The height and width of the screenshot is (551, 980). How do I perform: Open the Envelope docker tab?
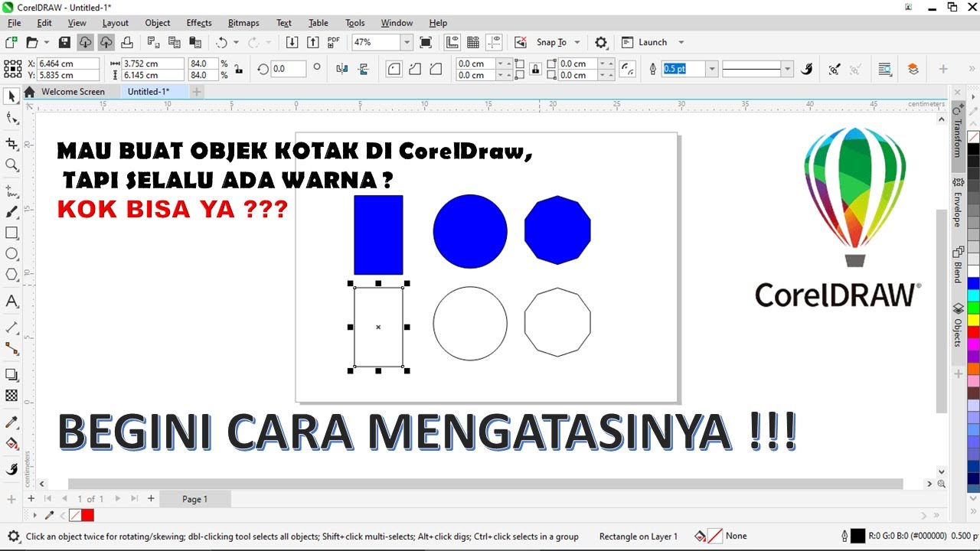click(958, 204)
